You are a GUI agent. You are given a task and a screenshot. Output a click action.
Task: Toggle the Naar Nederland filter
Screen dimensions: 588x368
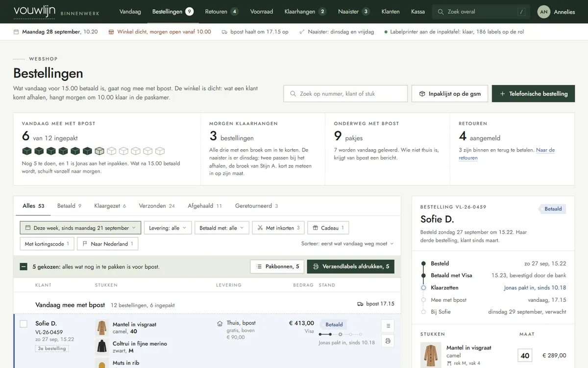(x=108, y=244)
